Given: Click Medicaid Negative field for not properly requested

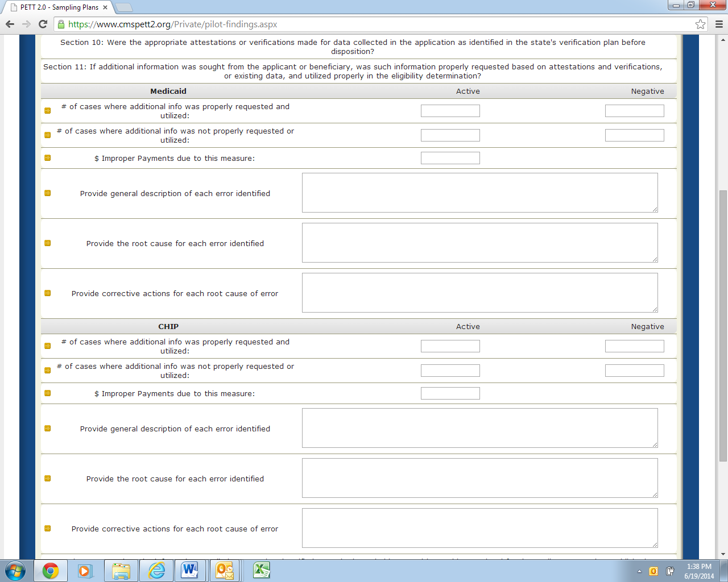Looking at the screenshot, I should coord(634,135).
